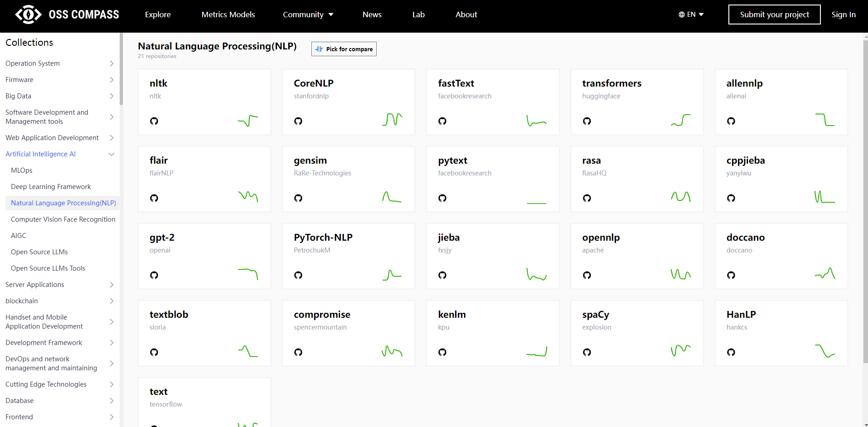Click the globe language icon

[681, 15]
